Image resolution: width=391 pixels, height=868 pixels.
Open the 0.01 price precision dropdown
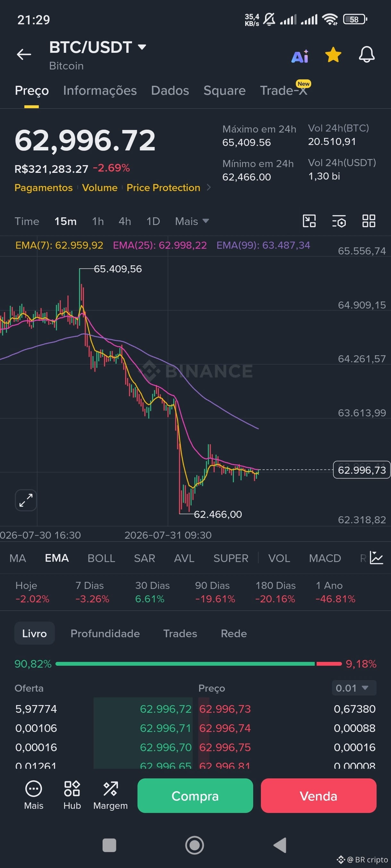pyautogui.click(x=354, y=688)
